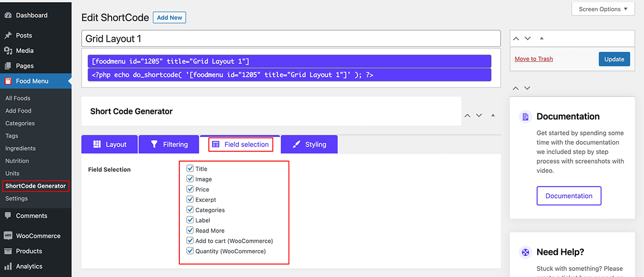
Task: Open the Field selection tab
Action: pyautogui.click(x=240, y=144)
